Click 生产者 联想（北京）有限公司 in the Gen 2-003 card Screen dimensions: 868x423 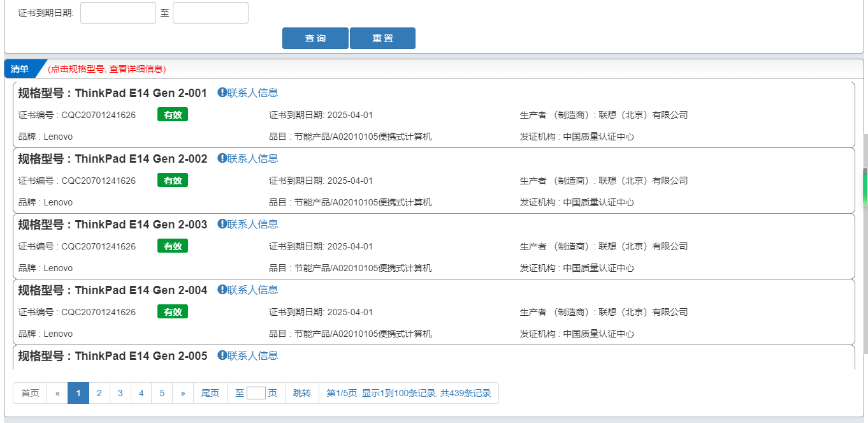(604, 247)
